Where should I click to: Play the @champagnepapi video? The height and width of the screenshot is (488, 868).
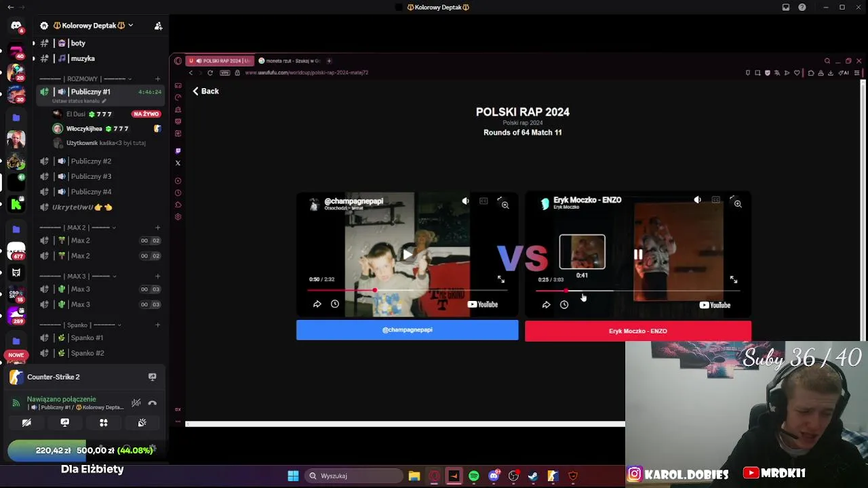click(x=407, y=255)
